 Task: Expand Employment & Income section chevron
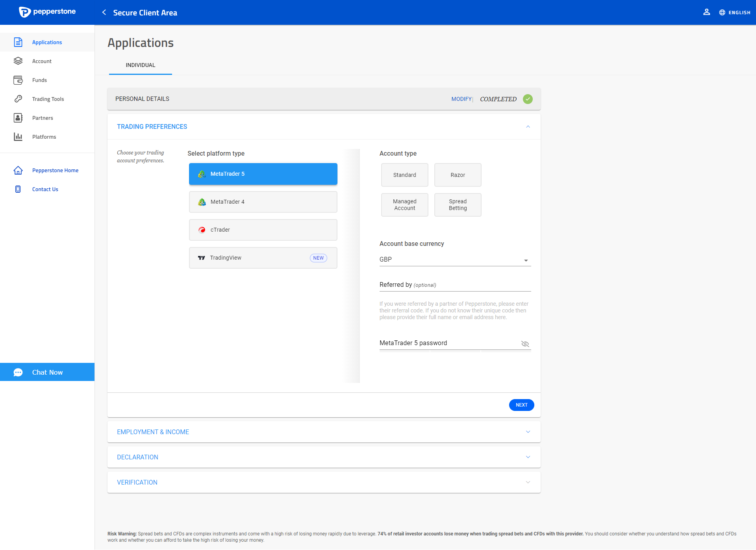tap(528, 432)
